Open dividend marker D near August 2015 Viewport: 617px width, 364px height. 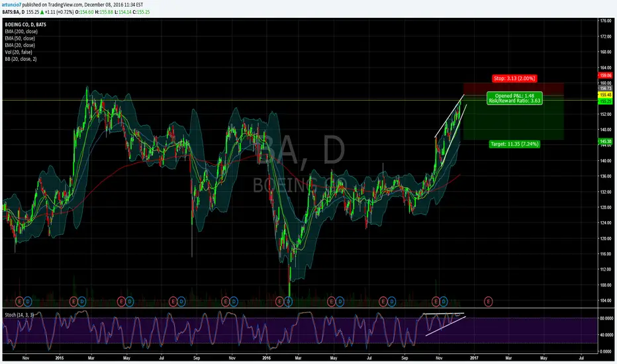(x=181, y=302)
